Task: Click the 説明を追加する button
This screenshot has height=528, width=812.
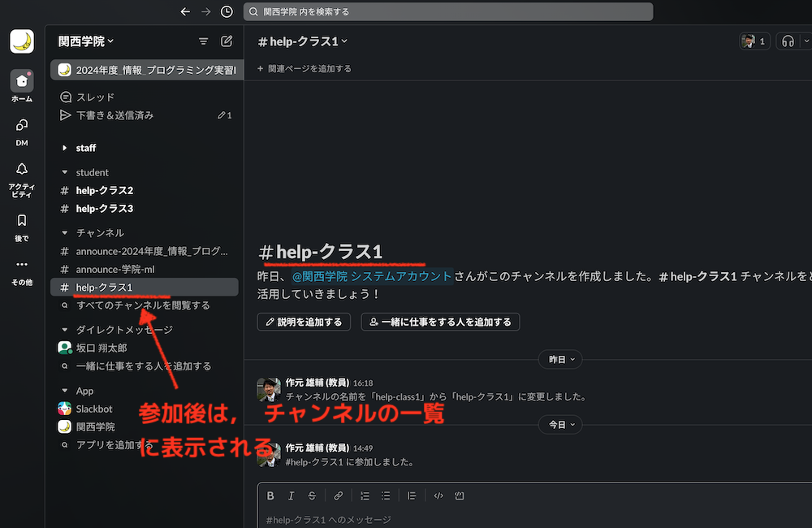Action: 304,322
